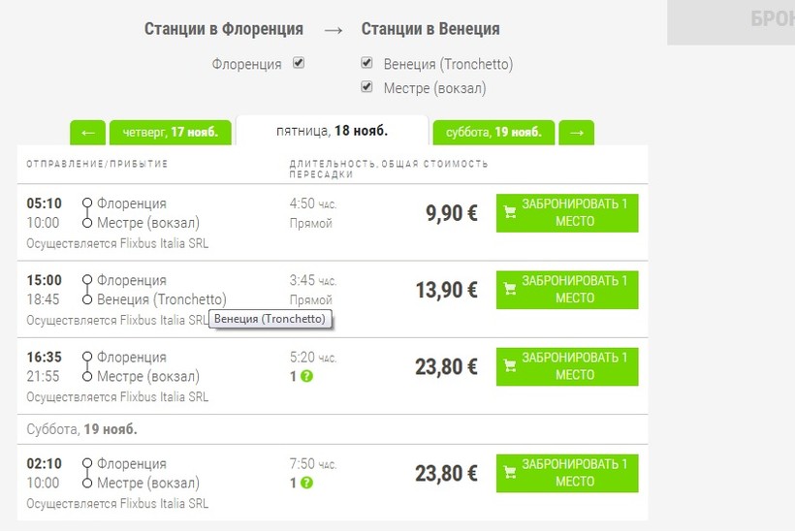The image size is (795, 532).
Task: Click the Венеция (Tronchetto) arrival stop at 18:45
Action: (x=161, y=299)
